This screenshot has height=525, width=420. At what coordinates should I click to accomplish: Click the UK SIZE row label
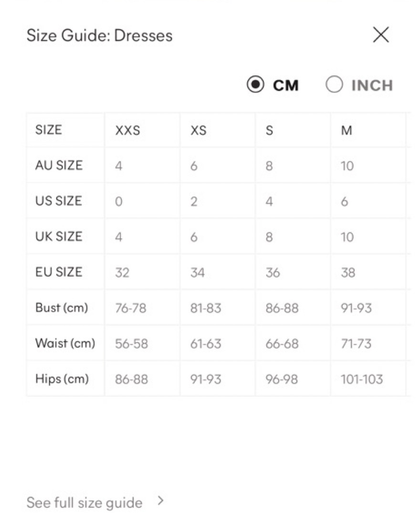[x=59, y=236]
